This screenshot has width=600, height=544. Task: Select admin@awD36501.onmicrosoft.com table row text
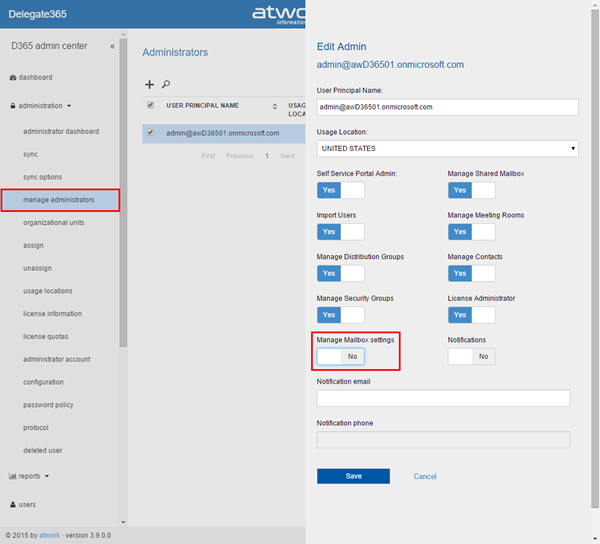(x=222, y=134)
